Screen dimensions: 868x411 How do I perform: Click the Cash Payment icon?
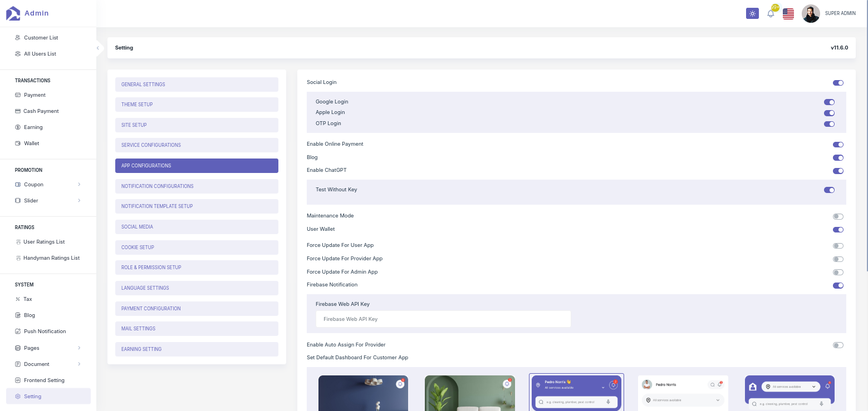coord(18,111)
